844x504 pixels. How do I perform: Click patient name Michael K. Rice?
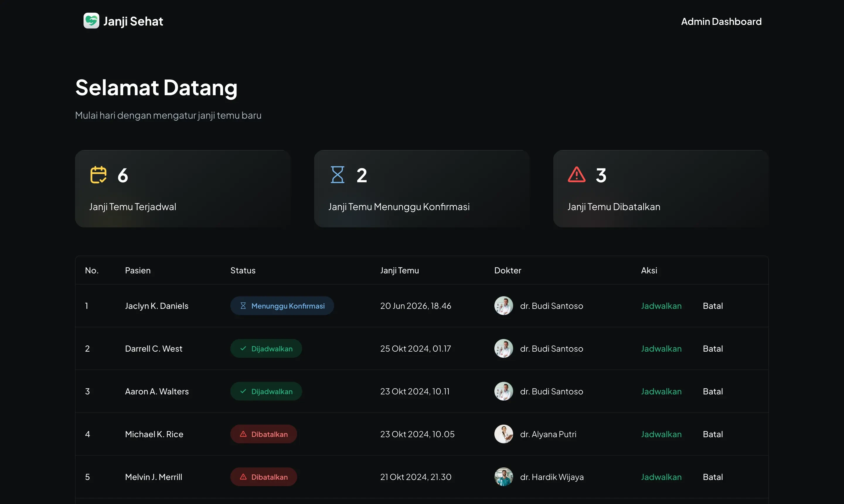click(x=154, y=434)
